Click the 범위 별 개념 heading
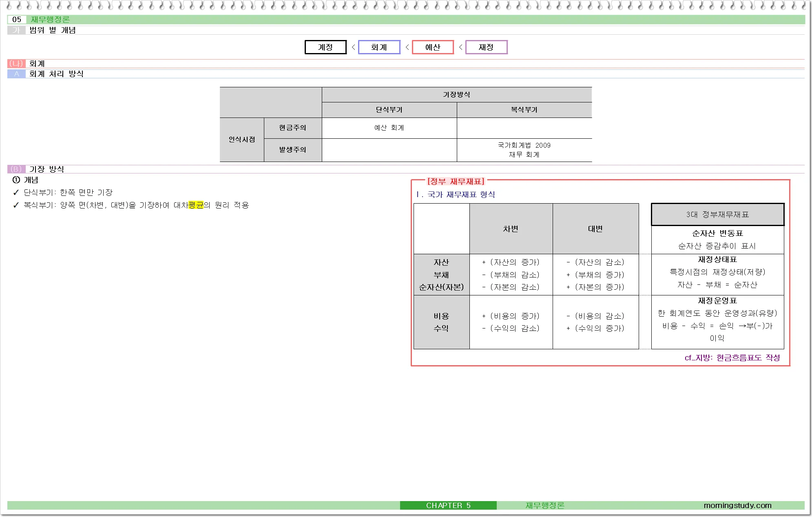812x517 pixels. coord(53,30)
